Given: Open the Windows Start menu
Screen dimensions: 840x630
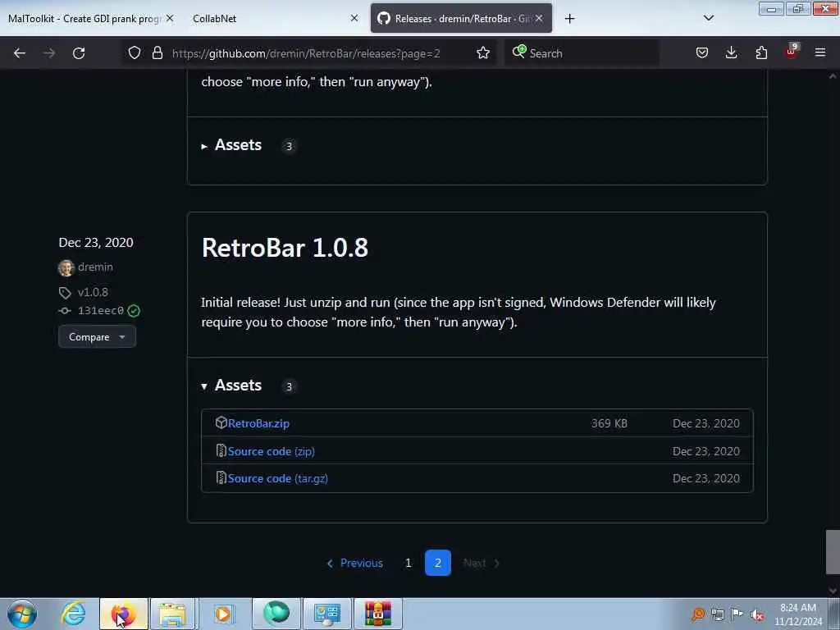Looking at the screenshot, I should click(x=22, y=614).
